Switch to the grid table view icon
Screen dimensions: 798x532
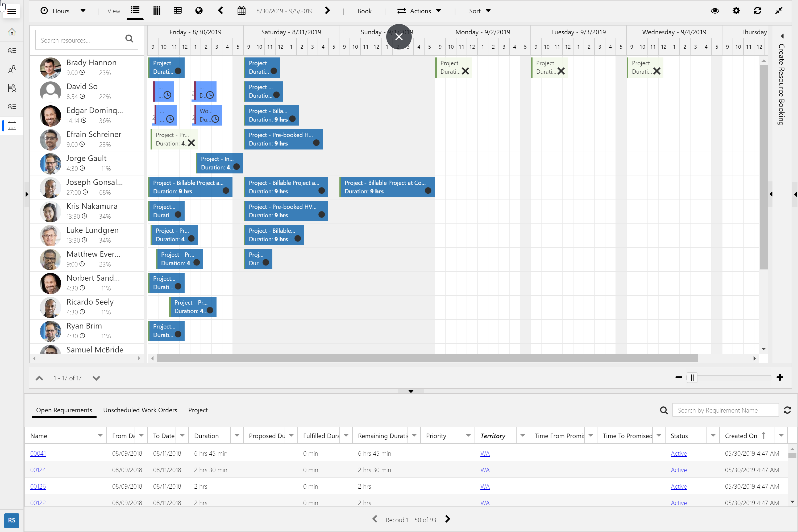point(177,11)
